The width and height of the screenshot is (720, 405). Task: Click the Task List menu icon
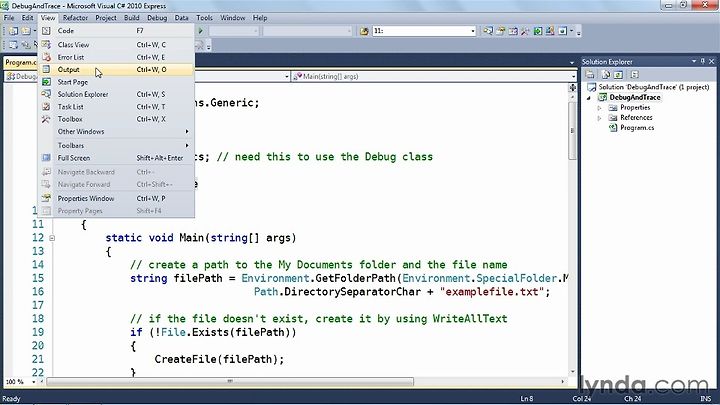coord(46,107)
